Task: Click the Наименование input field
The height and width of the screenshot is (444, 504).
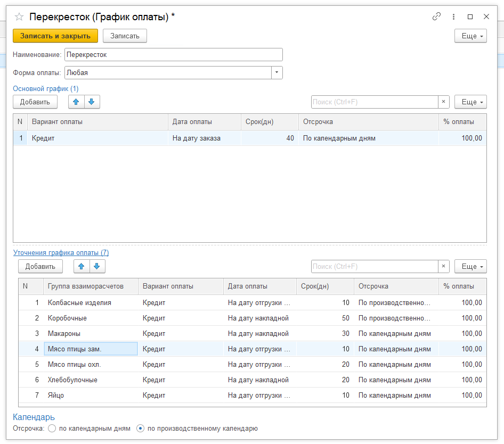Action: [x=173, y=55]
